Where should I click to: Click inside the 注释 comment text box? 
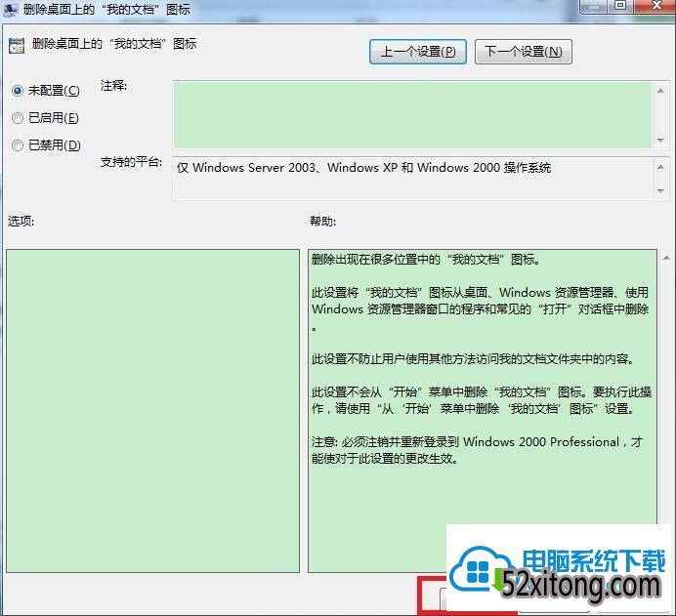click(x=412, y=115)
